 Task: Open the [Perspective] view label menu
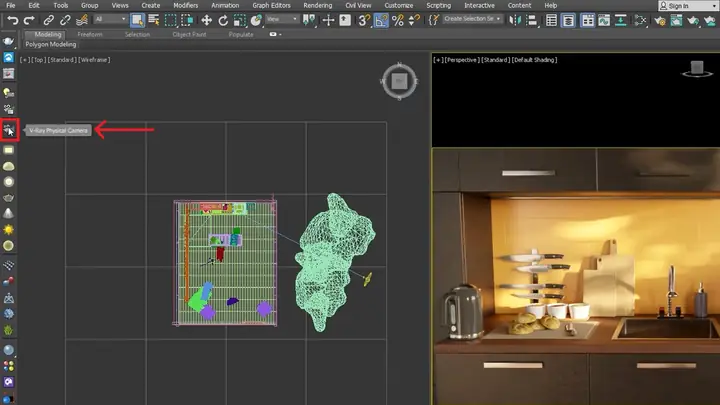[x=462, y=60]
